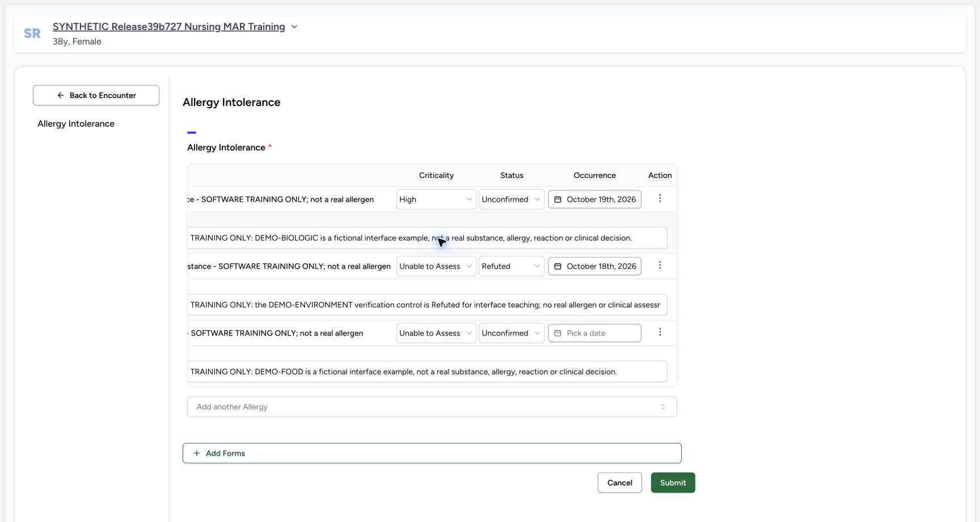Image resolution: width=980 pixels, height=522 pixels.
Task: Edit the DEMO-BIOLOGIC note field
Action: [x=427, y=238]
